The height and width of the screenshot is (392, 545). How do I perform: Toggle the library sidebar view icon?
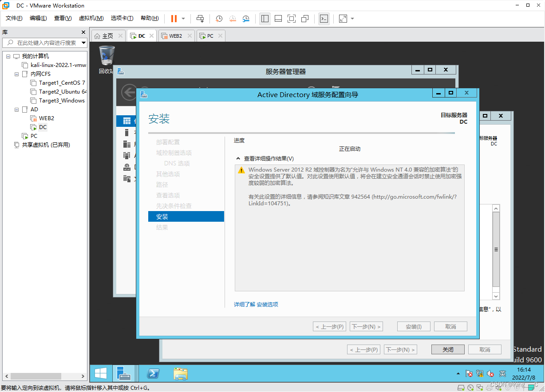point(265,19)
